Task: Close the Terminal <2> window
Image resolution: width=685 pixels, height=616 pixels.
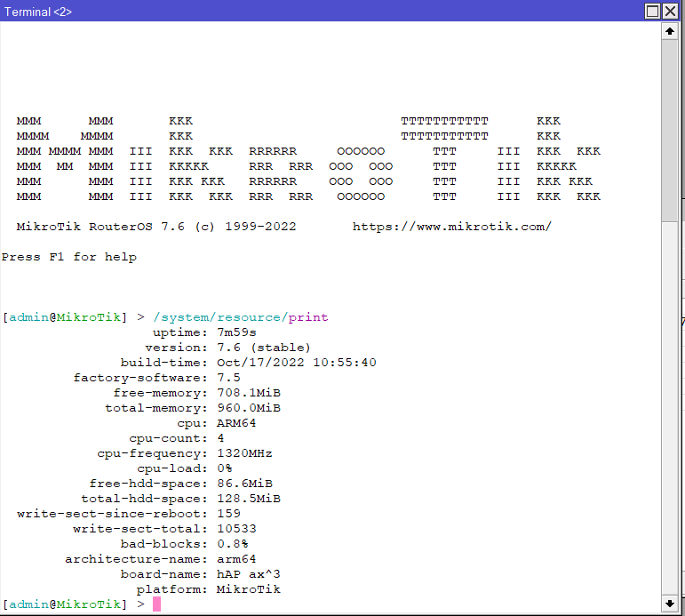Action: pyautogui.click(x=670, y=11)
